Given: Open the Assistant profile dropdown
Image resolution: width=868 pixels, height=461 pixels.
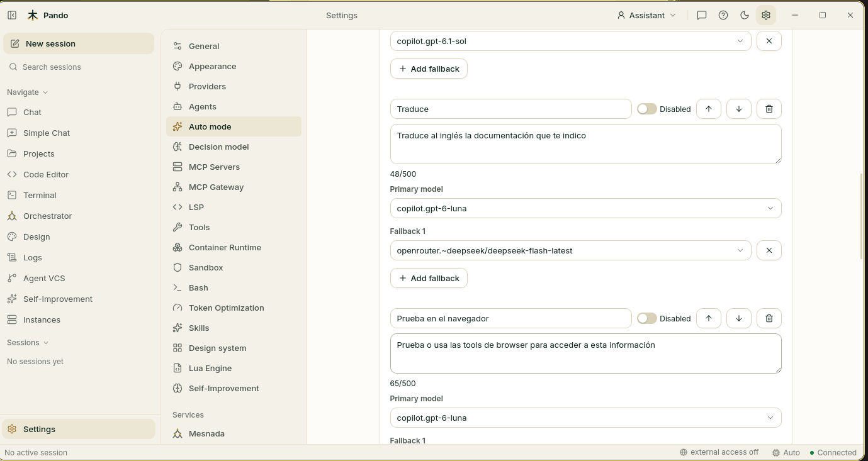Looking at the screenshot, I should [x=646, y=15].
